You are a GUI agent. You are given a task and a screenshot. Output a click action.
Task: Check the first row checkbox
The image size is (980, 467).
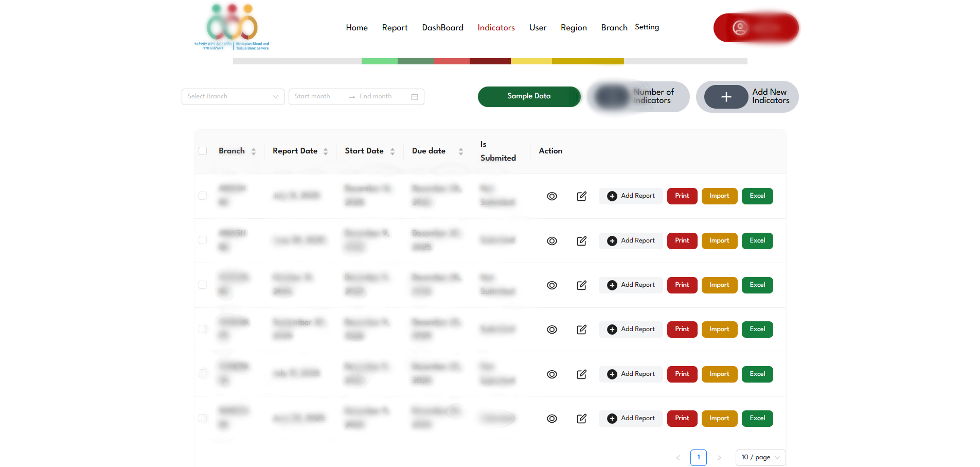click(x=203, y=196)
